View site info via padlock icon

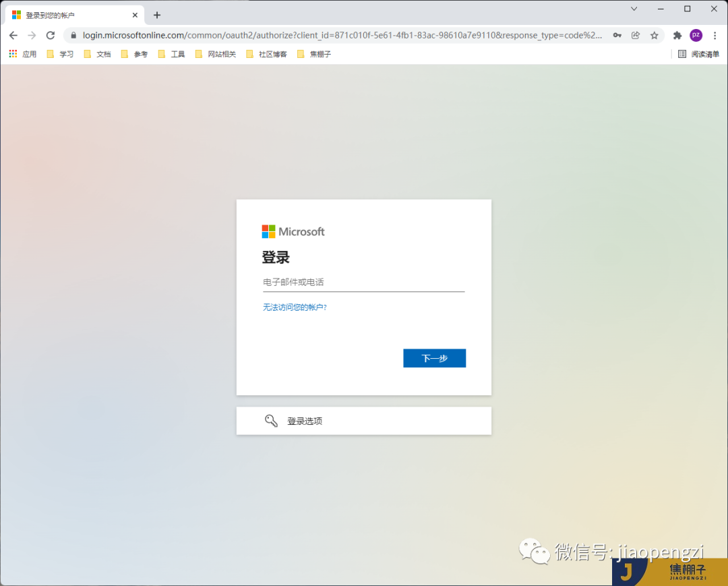tap(73, 35)
